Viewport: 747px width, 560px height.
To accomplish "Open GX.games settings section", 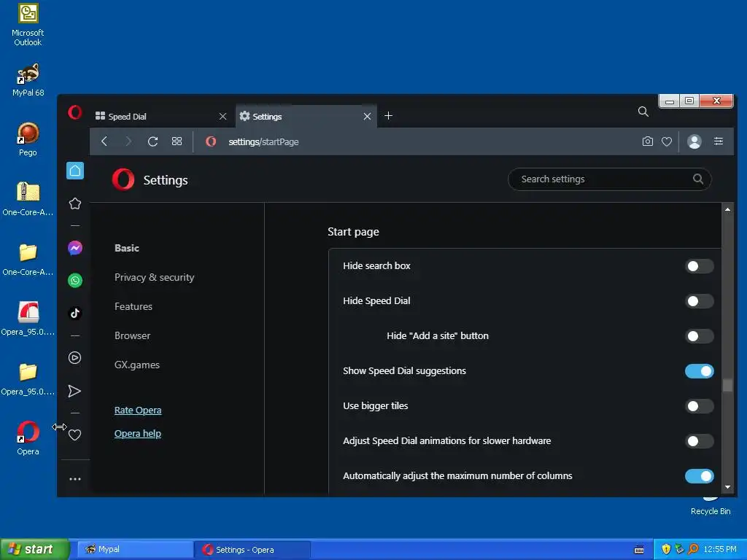I will pos(137,365).
